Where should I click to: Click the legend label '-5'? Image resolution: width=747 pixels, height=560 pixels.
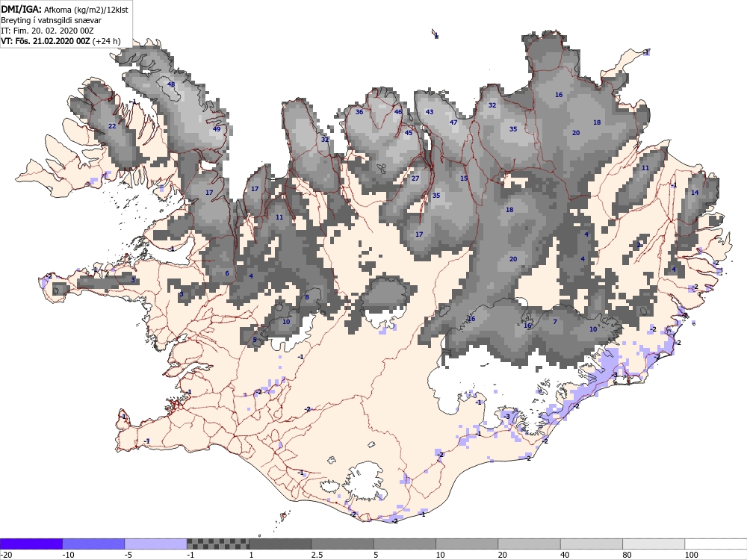tap(128, 555)
